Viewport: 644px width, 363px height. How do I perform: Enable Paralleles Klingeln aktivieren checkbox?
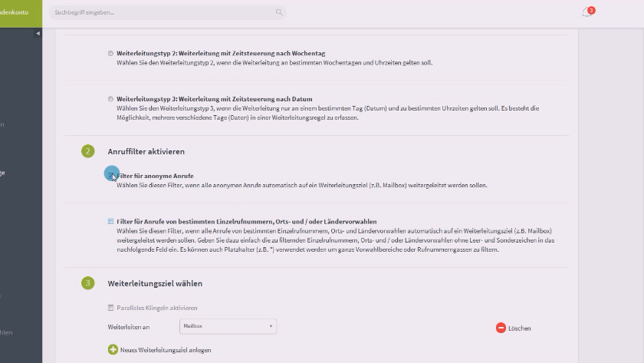click(111, 308)
